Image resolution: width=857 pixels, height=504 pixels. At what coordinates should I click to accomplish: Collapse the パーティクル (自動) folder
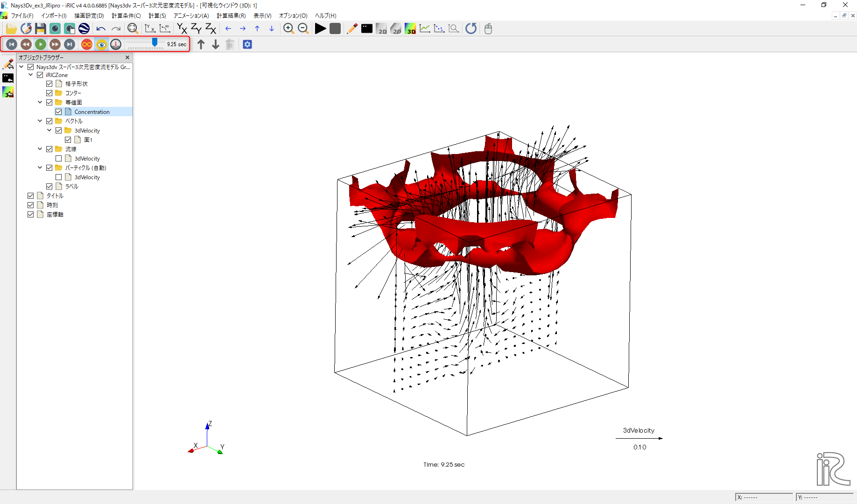[x=40, y=168]
